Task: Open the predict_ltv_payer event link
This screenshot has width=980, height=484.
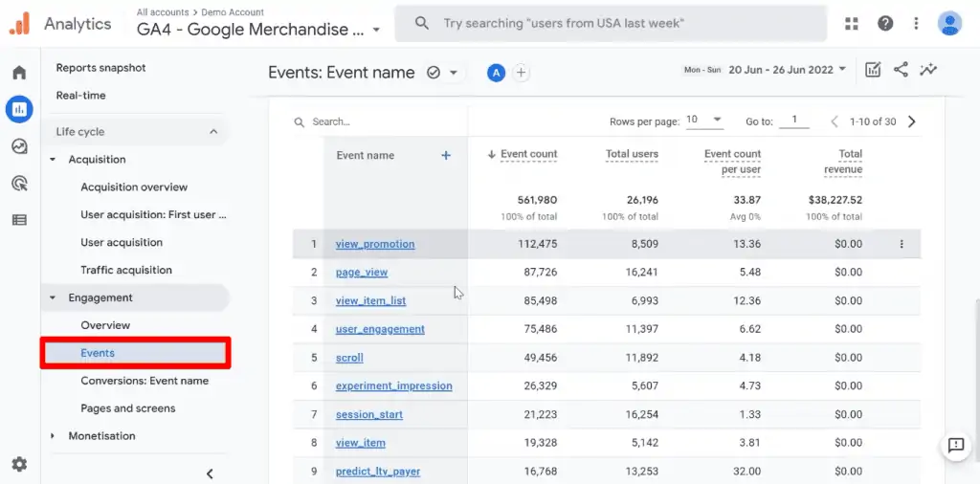Action: (377, 472)
